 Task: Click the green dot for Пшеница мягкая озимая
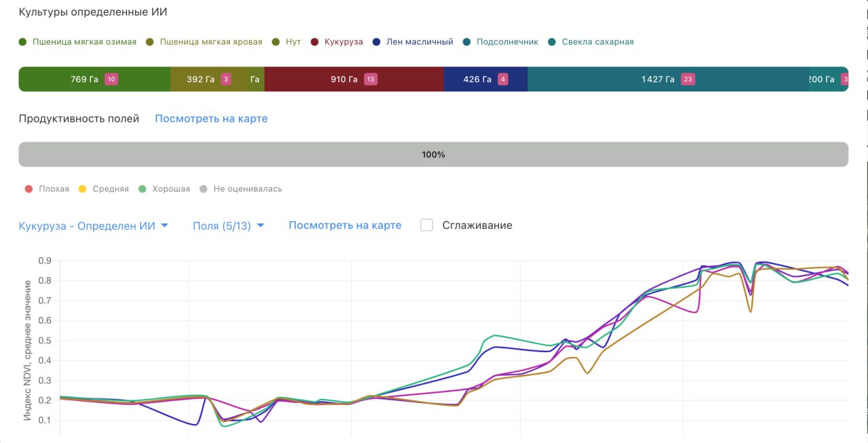(x=22, y=42)
